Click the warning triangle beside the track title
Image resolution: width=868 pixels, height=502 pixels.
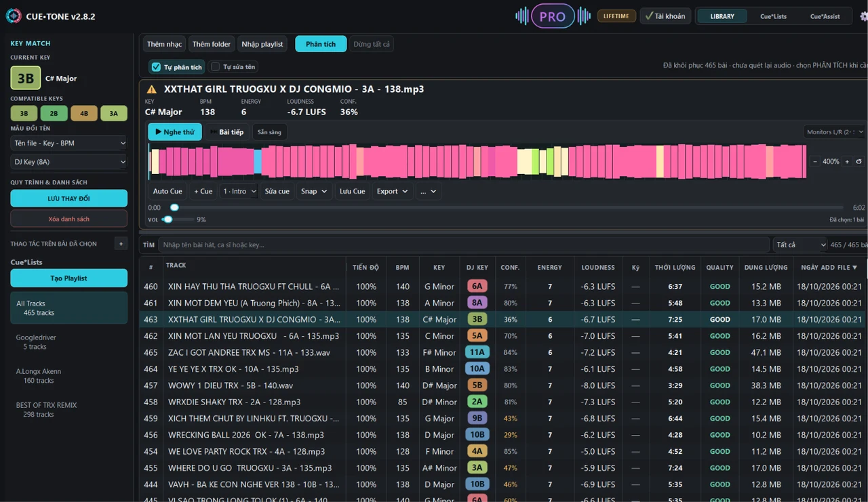click(x=152, y=89)
